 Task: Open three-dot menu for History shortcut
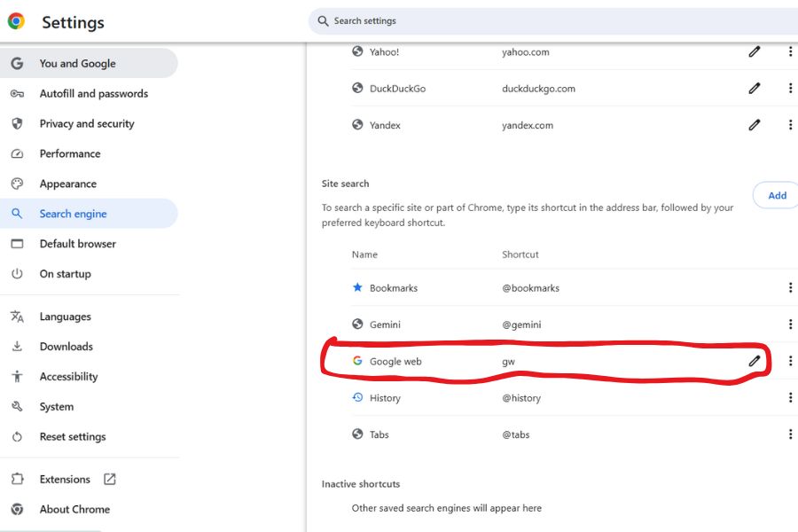click(x=789, y=398)
